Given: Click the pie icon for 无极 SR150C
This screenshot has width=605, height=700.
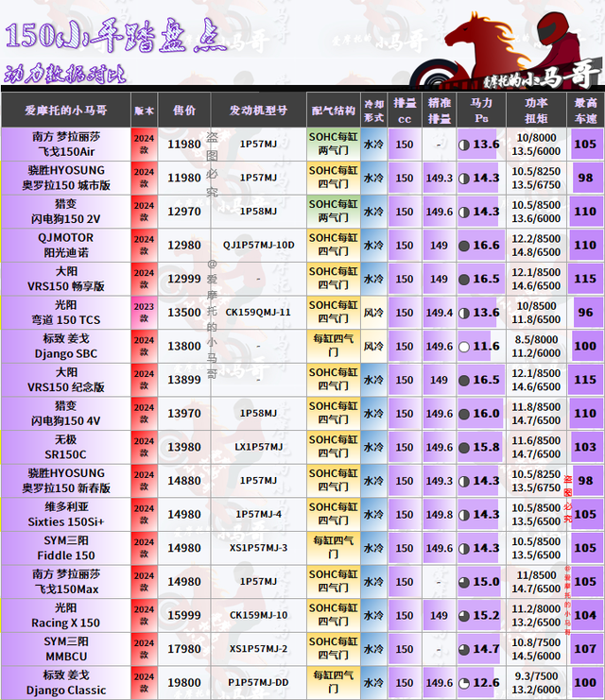Looking at the screenshot, I should pos(464,448).
